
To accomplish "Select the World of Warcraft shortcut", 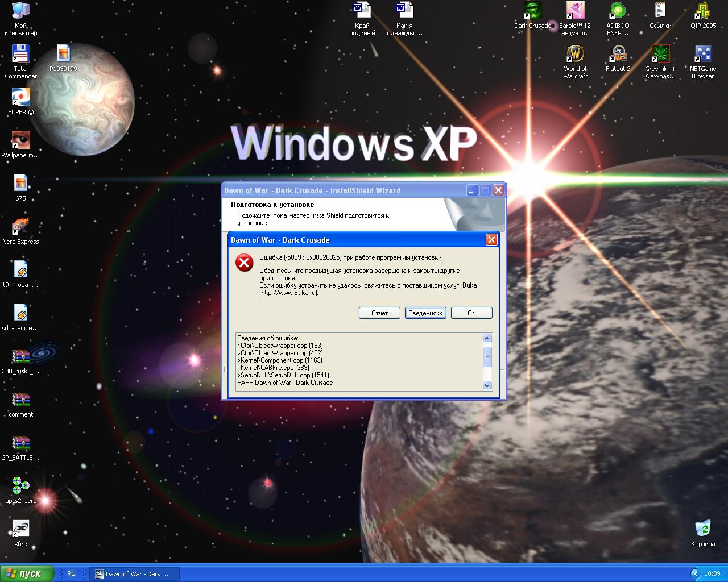I will pos(575,53).
